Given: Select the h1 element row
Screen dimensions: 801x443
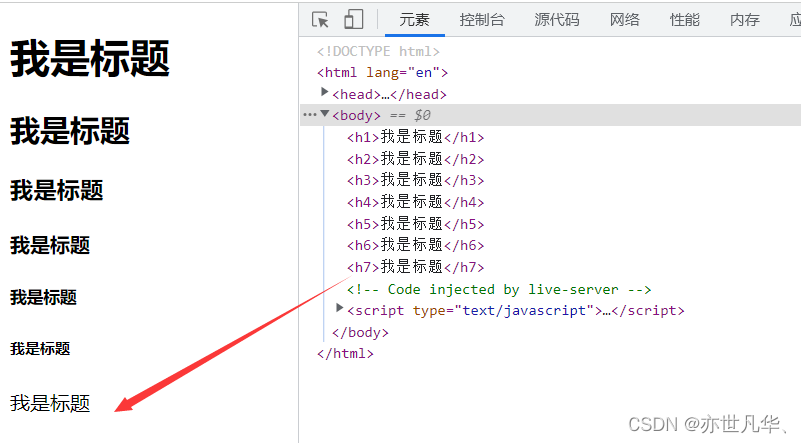Looking at the screenshot, I should [415, 137].
